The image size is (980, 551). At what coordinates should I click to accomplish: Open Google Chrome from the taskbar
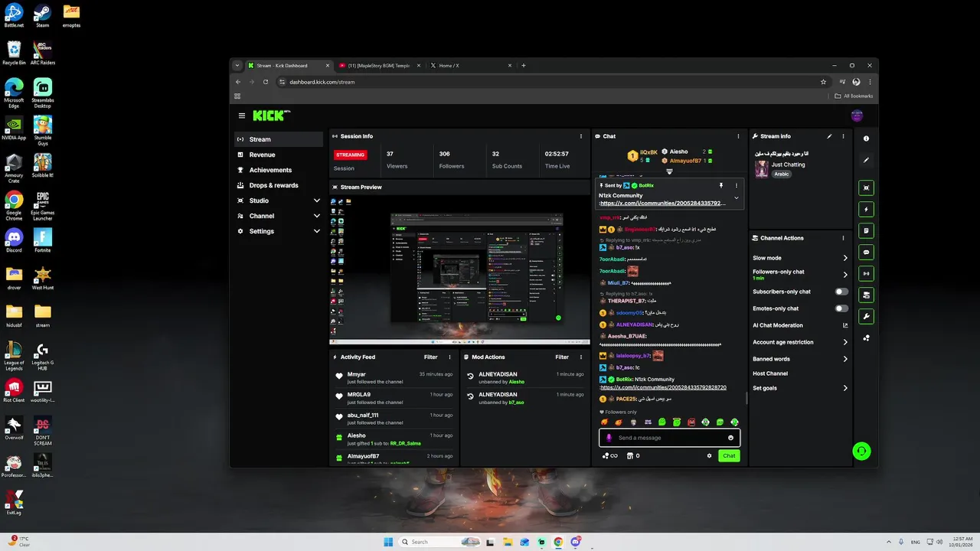(558, 542)
